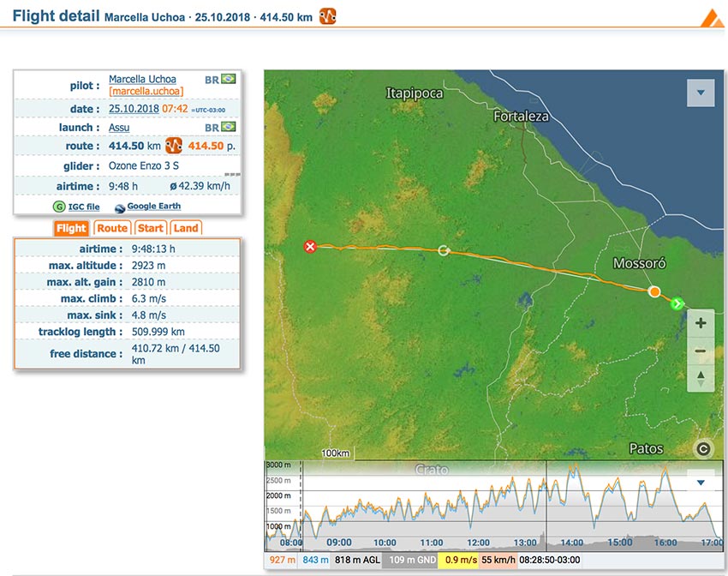Click the Ozone Enzo 3 S glider text
728x576 pixels.
(144, 165)
